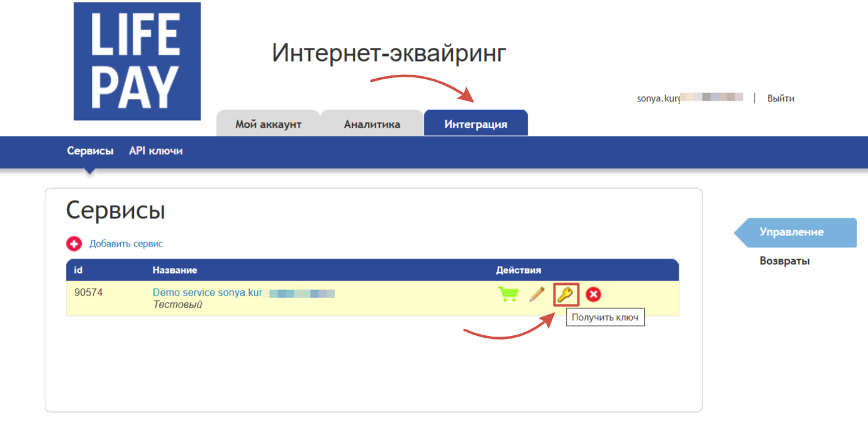Click the yellow key icon
This screenshot has width=868, height=424.
coord(565,294)
